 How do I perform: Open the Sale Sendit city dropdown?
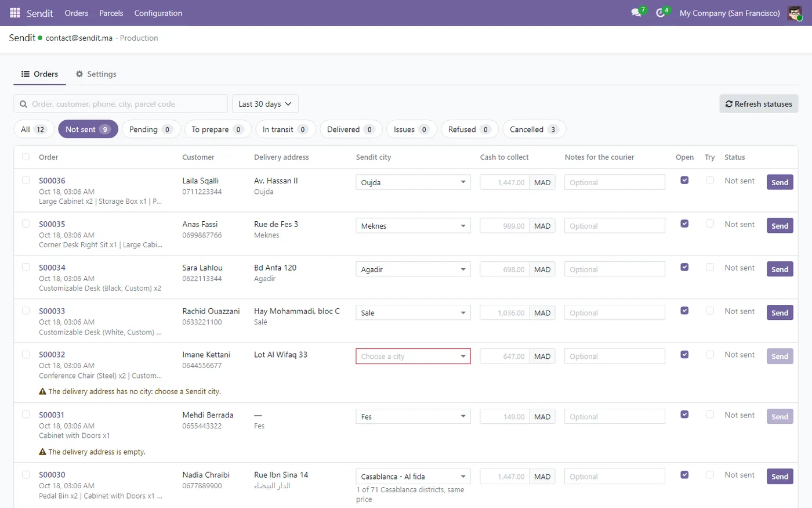[x=413, y=313]
